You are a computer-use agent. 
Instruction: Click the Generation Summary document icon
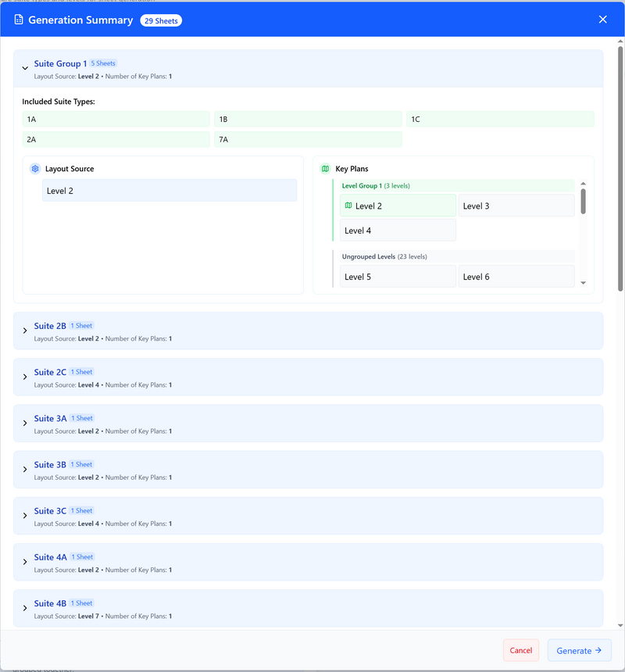[x=19, y=20]
